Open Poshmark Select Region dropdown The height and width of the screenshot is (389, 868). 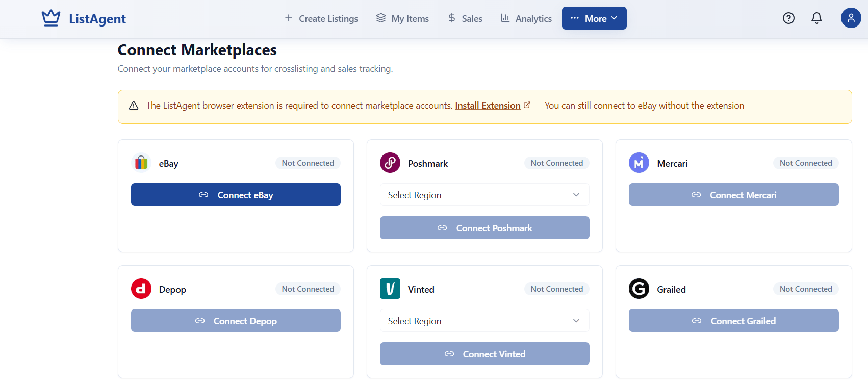[484, 195]
